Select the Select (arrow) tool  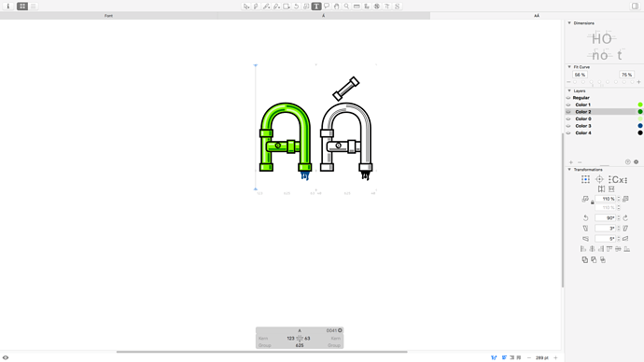(246, 7)
